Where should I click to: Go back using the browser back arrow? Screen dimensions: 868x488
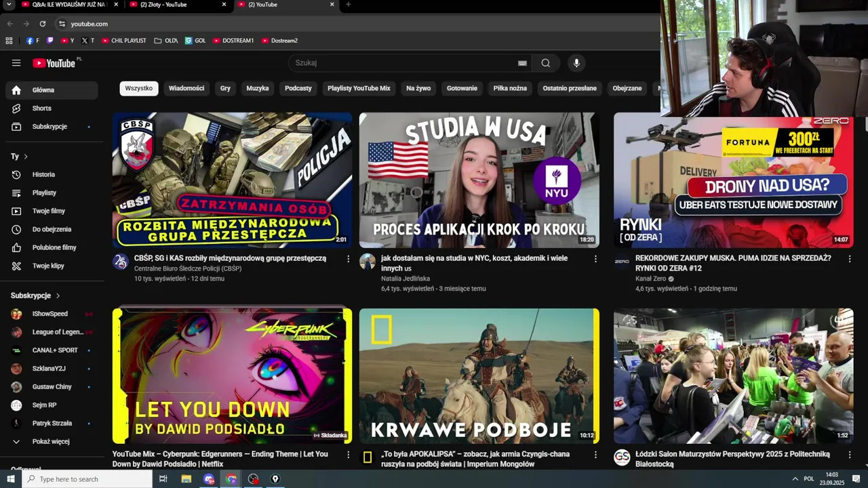coord(9,24)
